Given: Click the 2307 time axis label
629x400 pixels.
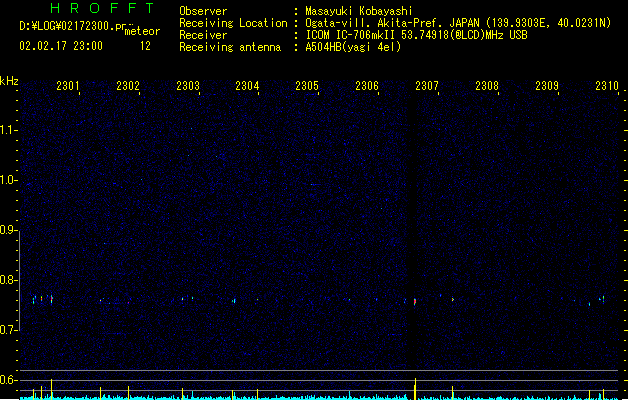Looking at the screenshot, I should tap(427, 86).
